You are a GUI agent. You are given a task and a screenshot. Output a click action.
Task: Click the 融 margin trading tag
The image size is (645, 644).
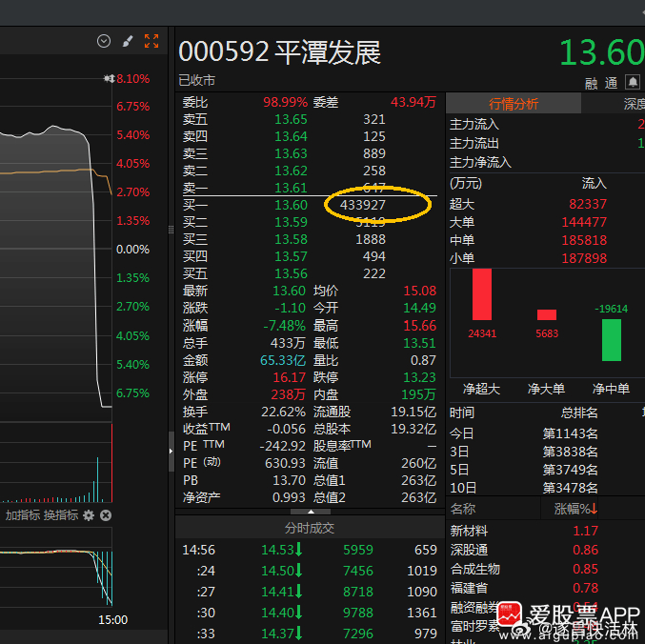(591, 84)
